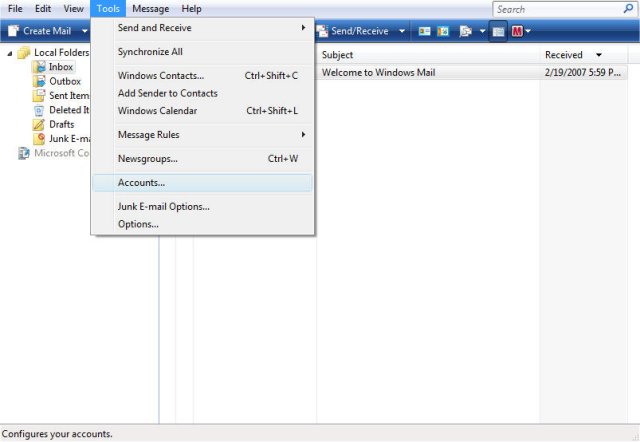Viewport: 640px width, 442px height.
Task: Click the Windows Calendar toolbar icon
Action: point(443,31)
